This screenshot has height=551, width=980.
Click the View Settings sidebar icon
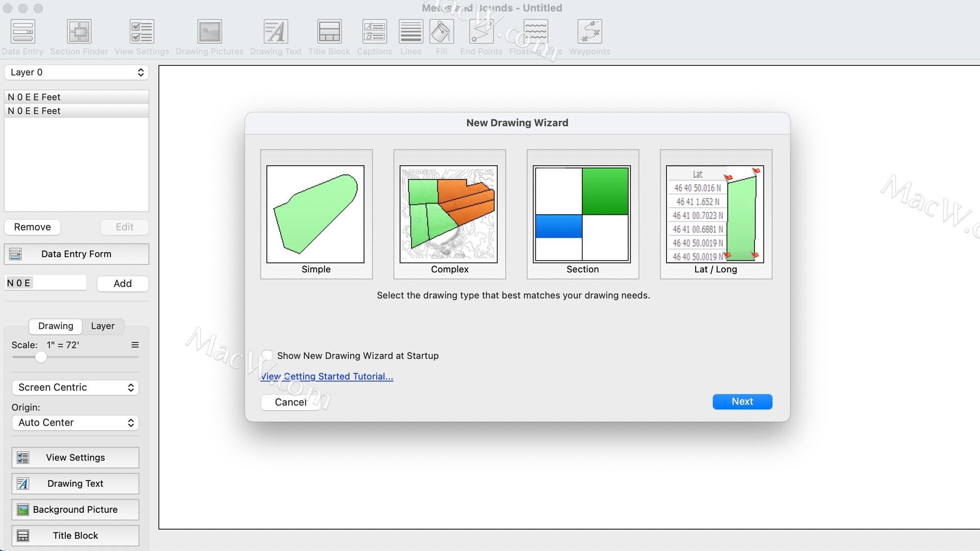coord(23,458)
